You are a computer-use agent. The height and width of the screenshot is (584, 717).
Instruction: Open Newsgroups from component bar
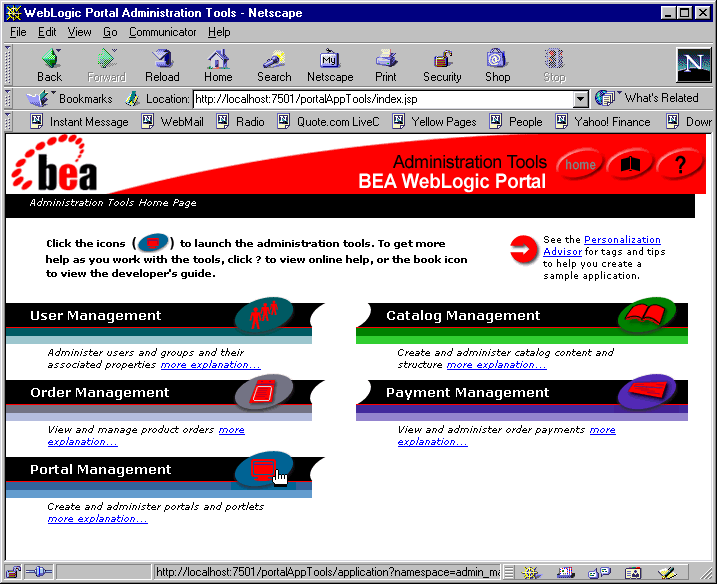point(599,572)
